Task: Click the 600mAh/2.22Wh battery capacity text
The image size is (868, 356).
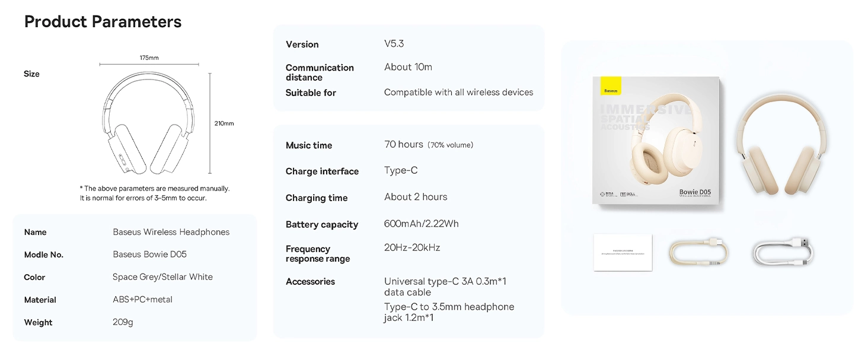Action: [x=421, y=224]
